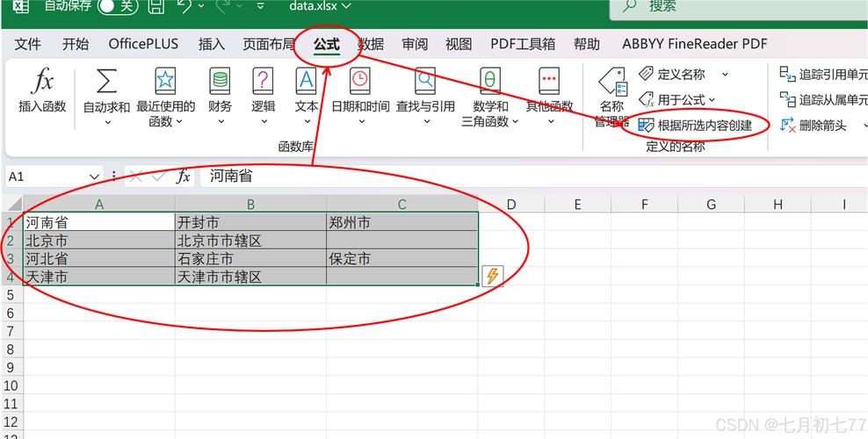Select cell containing 保定市
This screenshot has height=439, width=868.
pyautogui.click(x=401, y=258)
